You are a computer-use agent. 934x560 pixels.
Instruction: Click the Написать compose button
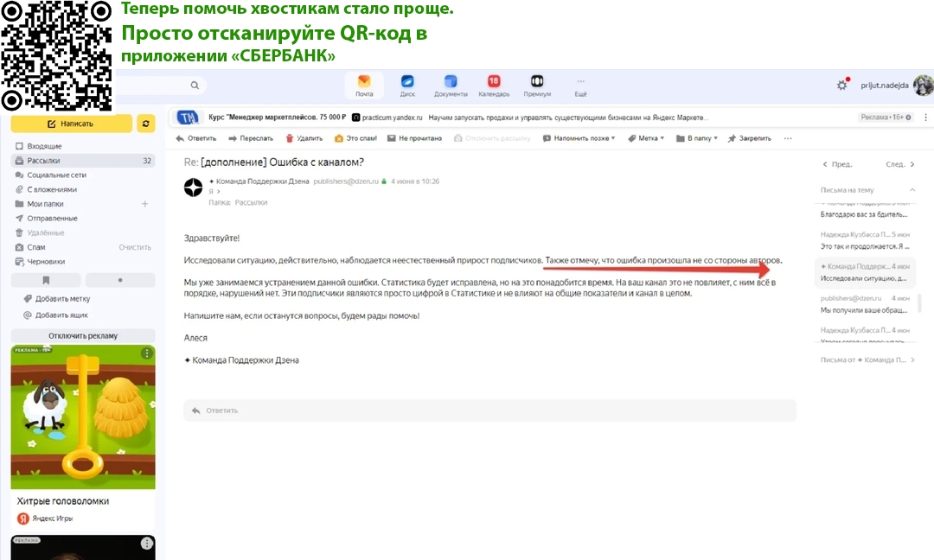point(72,124)
